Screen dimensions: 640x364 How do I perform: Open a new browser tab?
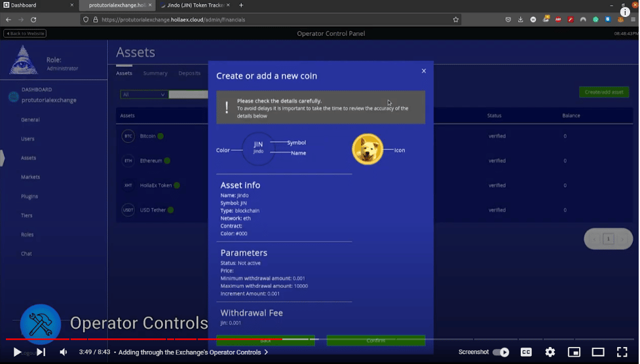click(241, 5)
